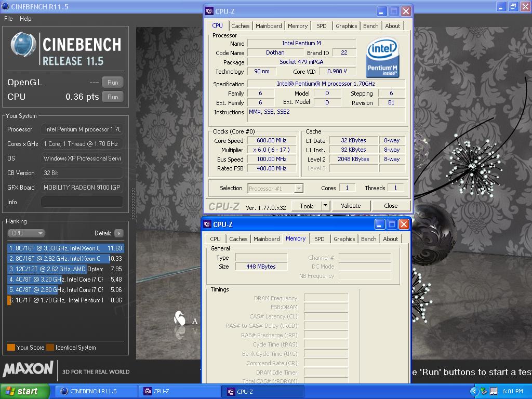Select ranking entry 4C/8T @ 2.80 GHz
Viewport: 532px width, 399px height.
(65, 290)
